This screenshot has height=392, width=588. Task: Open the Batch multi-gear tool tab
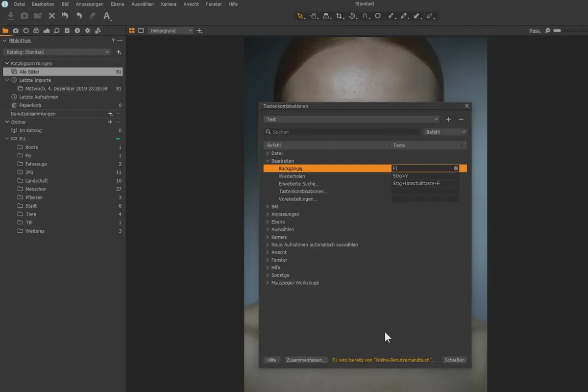pos(98,30)
